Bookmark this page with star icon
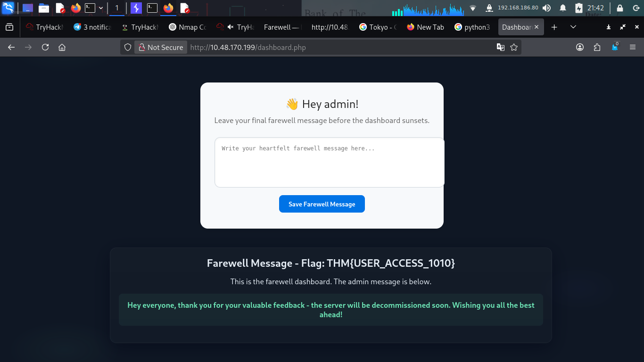Image resolution: width=644 pixels, height=362 pixels. click(x=514, y=47)
